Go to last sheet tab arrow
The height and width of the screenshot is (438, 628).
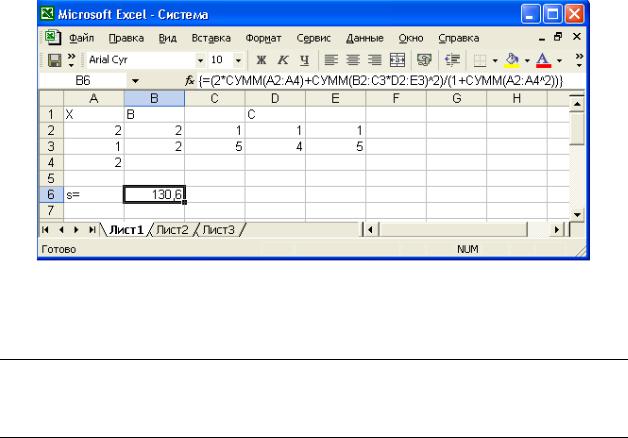(x=92, y=230)
